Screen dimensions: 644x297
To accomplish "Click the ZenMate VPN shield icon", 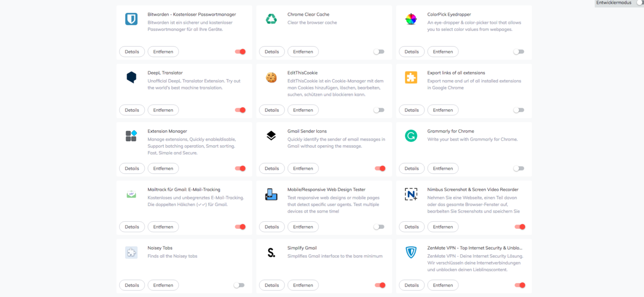I will click(411, 253).
